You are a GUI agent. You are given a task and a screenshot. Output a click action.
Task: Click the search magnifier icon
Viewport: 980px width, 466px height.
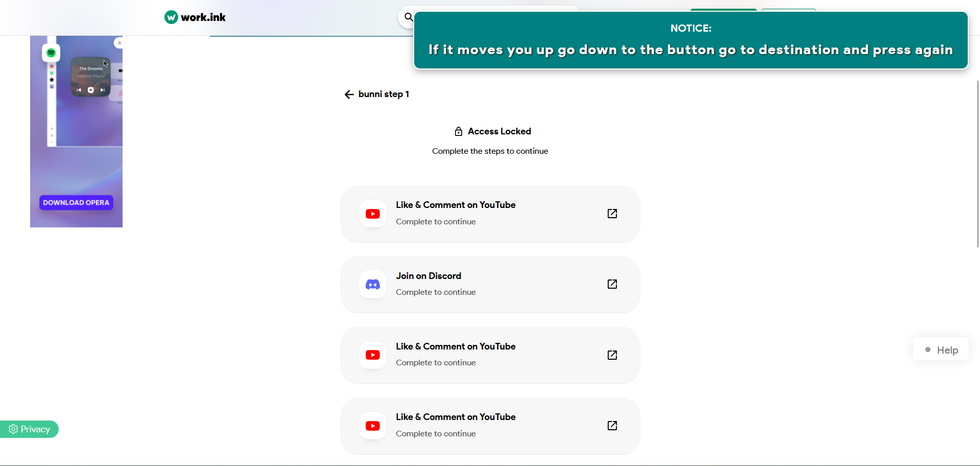[408, 17]
